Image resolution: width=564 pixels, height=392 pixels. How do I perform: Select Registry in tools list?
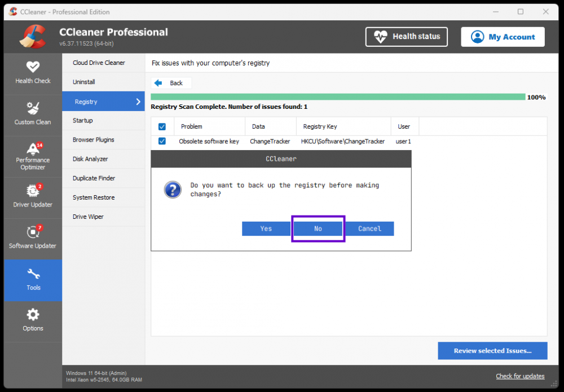104,102
